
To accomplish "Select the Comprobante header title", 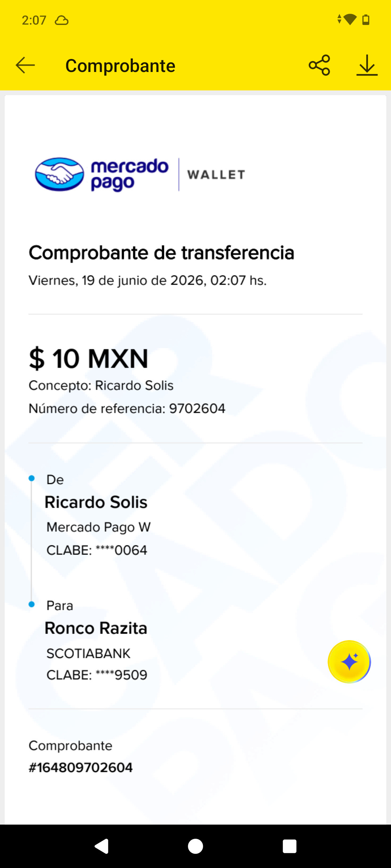I will (x=120, y=66).
